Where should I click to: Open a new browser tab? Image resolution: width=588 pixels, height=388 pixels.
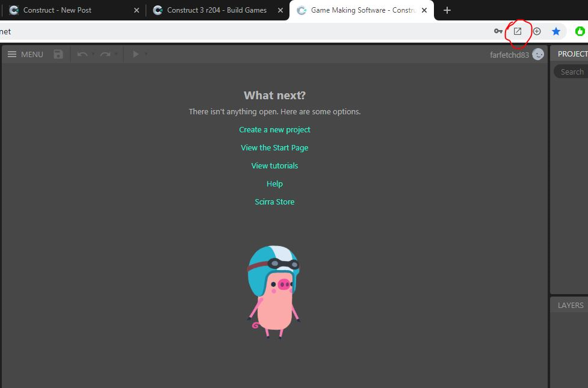pos(447,10)
